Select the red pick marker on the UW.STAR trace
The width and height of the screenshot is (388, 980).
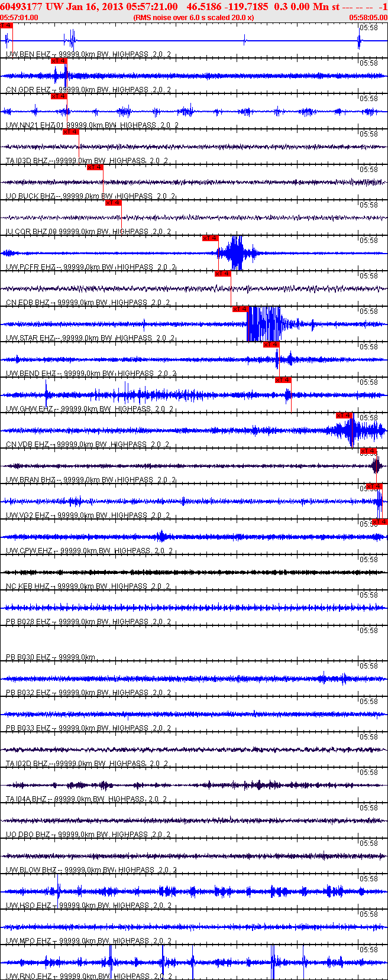click(x=241, y=309)
